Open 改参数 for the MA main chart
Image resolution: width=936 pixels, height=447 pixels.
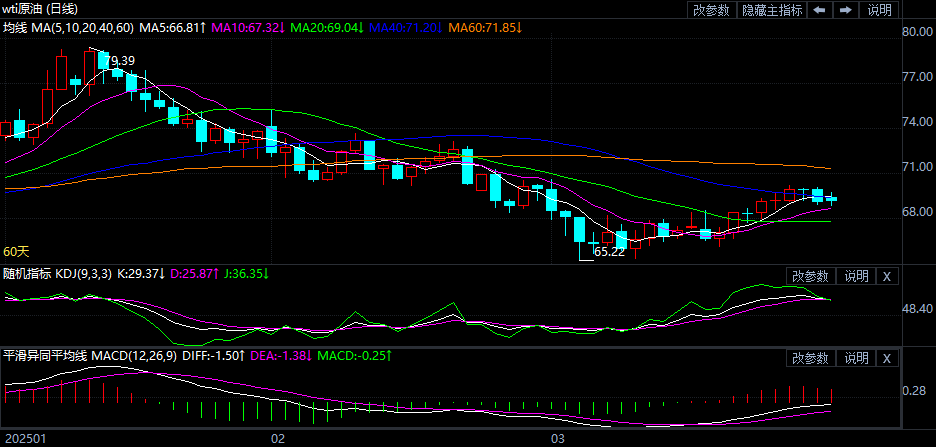pos(710,10)
